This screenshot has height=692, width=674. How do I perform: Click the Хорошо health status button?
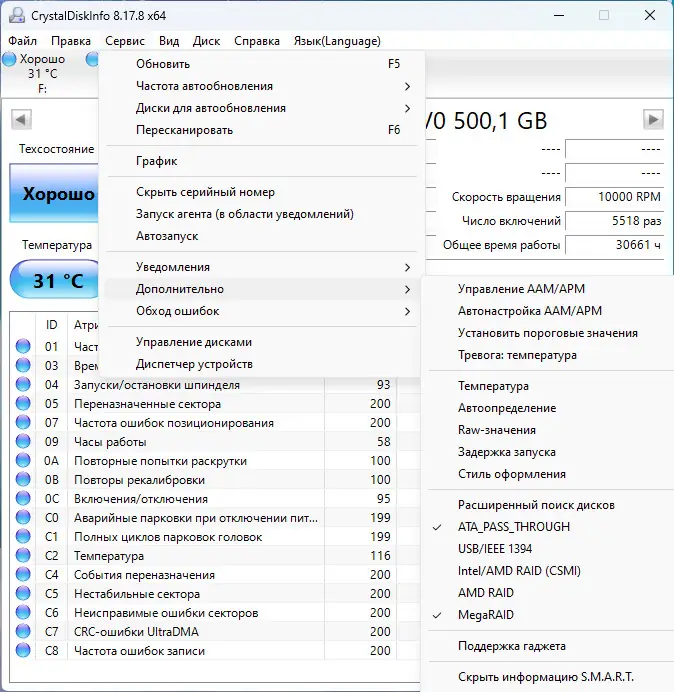tap(56, 194)
